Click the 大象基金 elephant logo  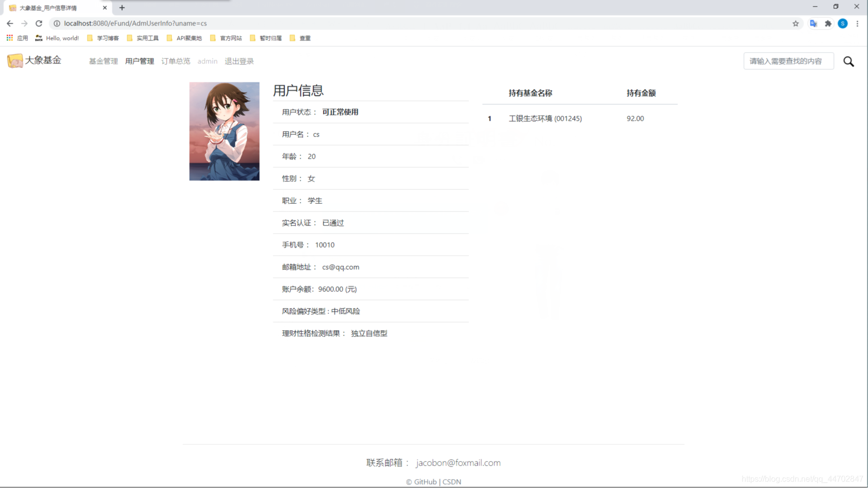[15, 60]
